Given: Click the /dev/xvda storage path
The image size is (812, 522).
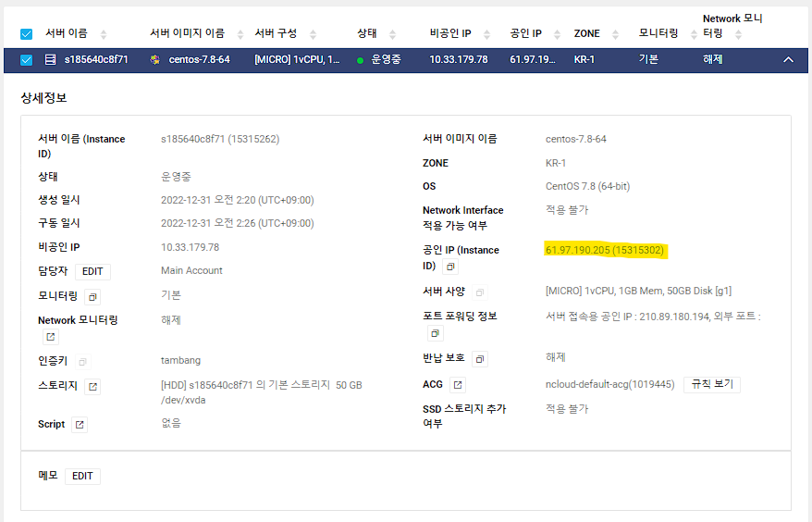Looking at the screenshot, I should click(183, 400).
